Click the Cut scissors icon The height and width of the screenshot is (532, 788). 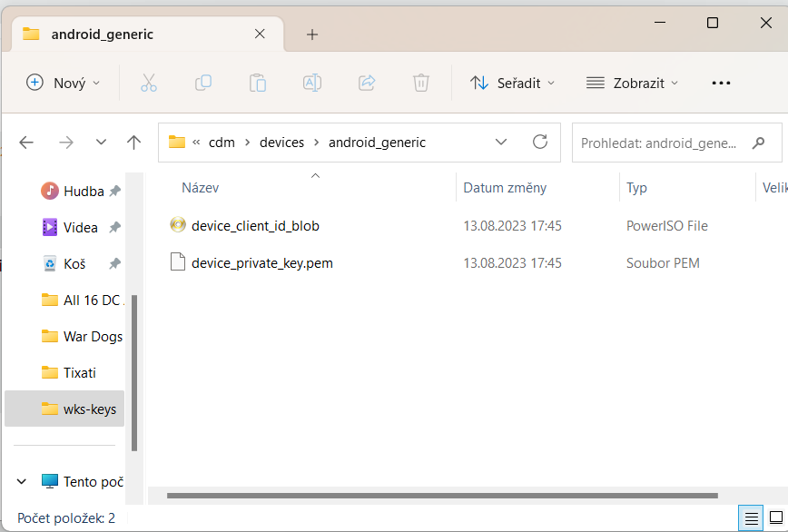[x=149, y=83]
